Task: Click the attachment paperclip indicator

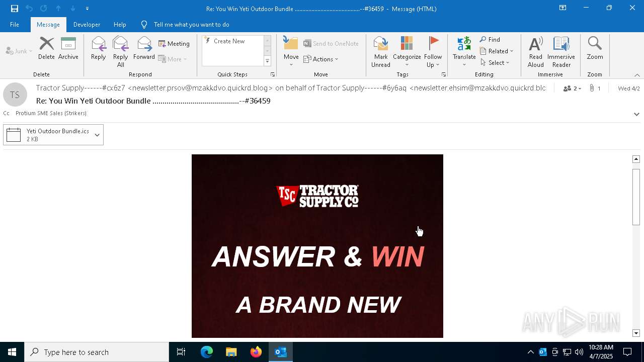Action: coord(595,88)
